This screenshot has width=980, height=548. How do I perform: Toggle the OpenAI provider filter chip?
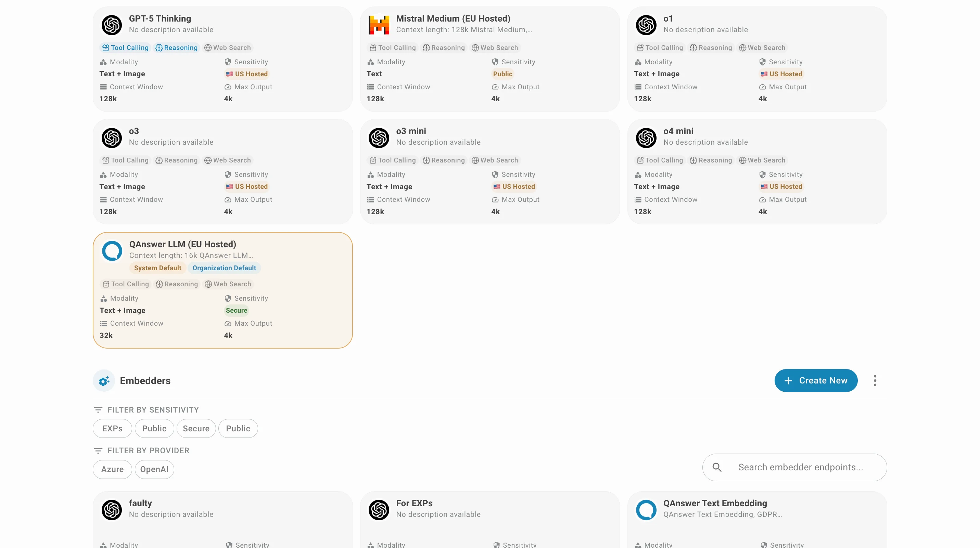pyautogui.click(x=154, y=469)
